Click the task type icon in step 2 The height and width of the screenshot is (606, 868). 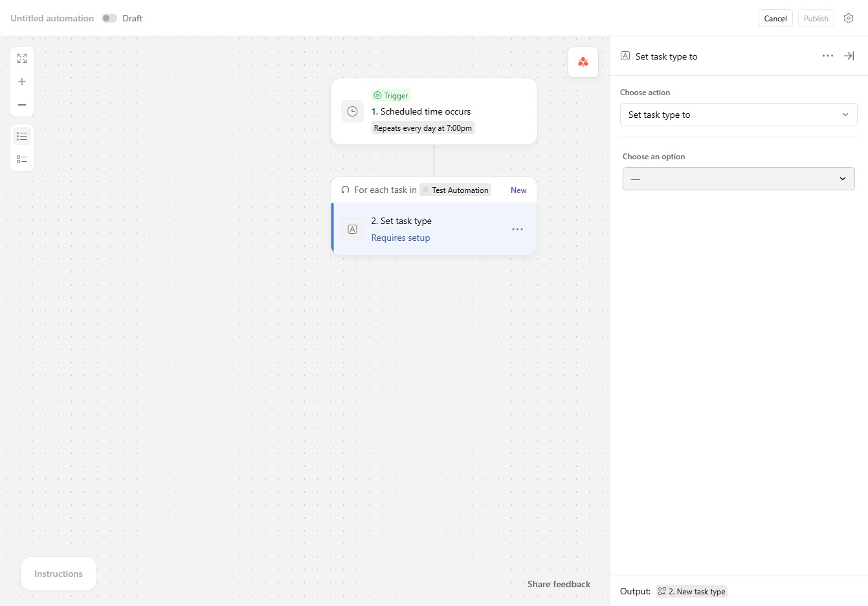352,229
